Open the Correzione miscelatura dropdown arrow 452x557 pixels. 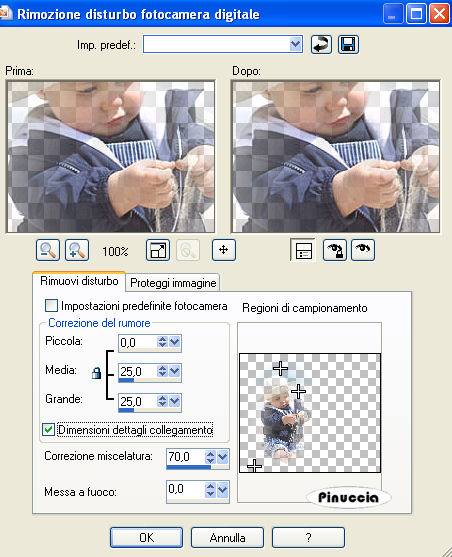tap(222, 456)
